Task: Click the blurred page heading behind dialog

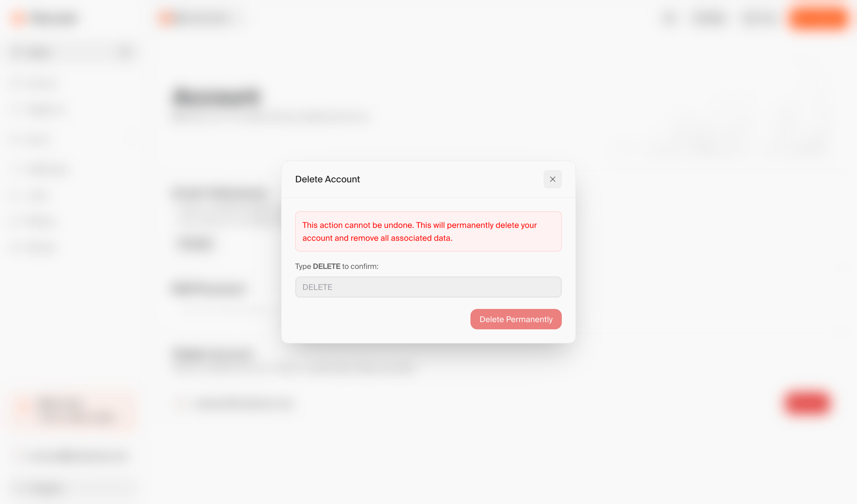Action: [216, 97]
